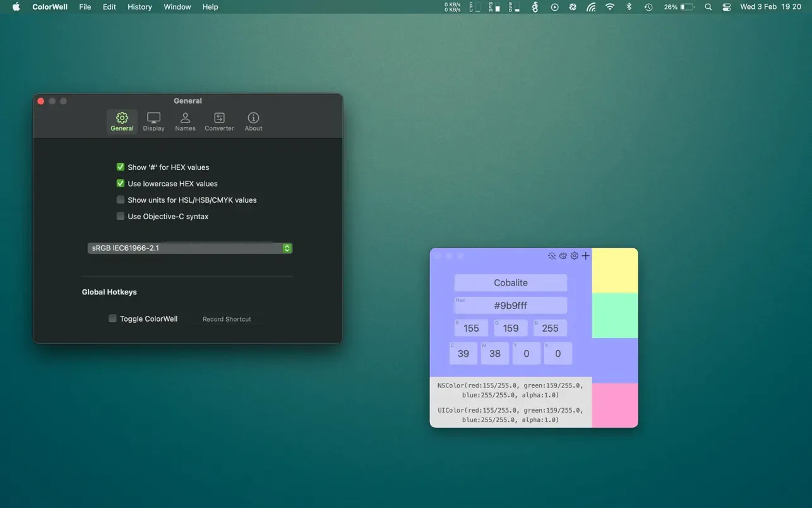Screen dimensions: 812x508
Task: Open macOS Control Center in menu bar
Action: [x=727, y=7]
